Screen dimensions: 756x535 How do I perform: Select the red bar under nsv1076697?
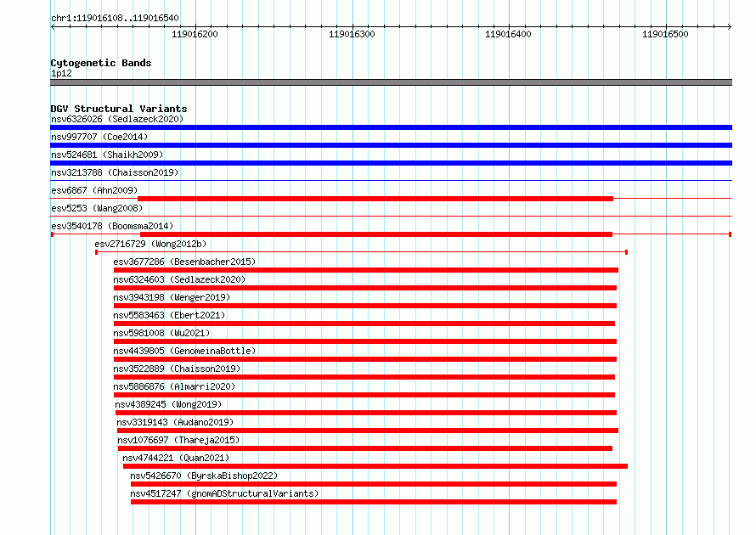[365, 448]
